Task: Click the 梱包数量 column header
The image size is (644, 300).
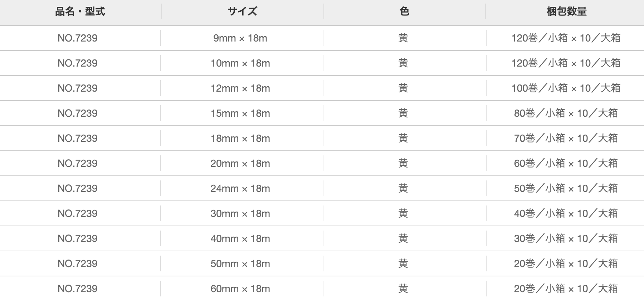Action: (567, 12)
